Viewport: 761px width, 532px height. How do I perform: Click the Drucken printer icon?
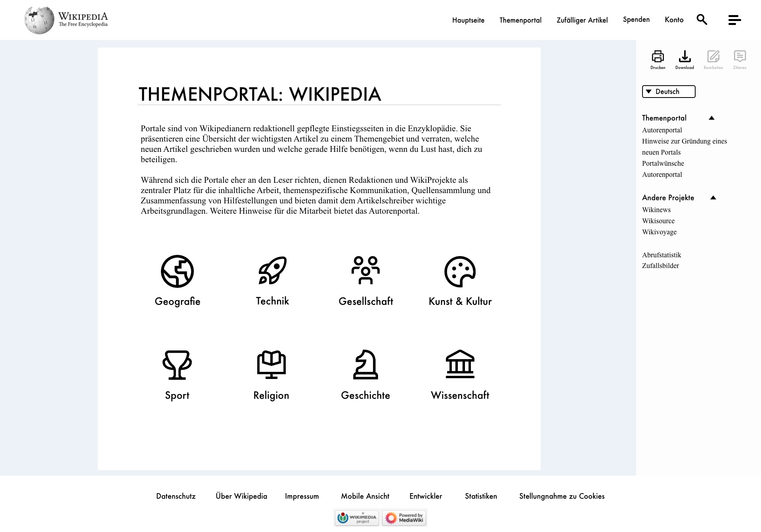pyautogui.click(x=658, y=56)
